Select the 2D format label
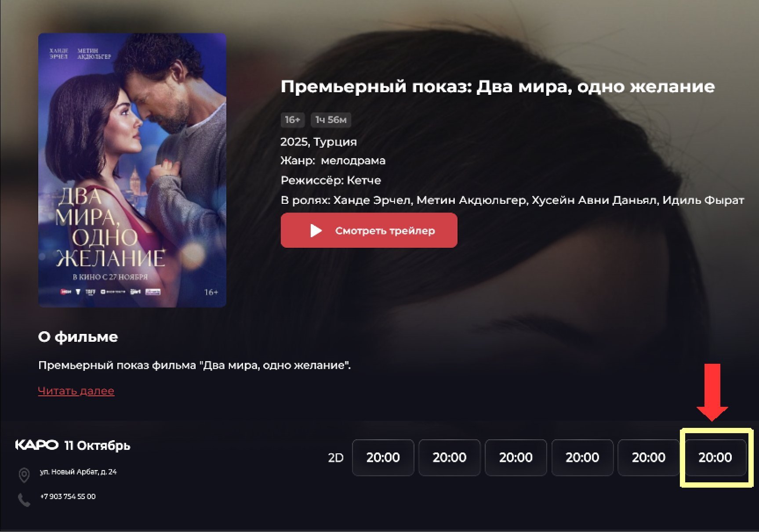This screenshot has height=532, width=759. point(336,458)
